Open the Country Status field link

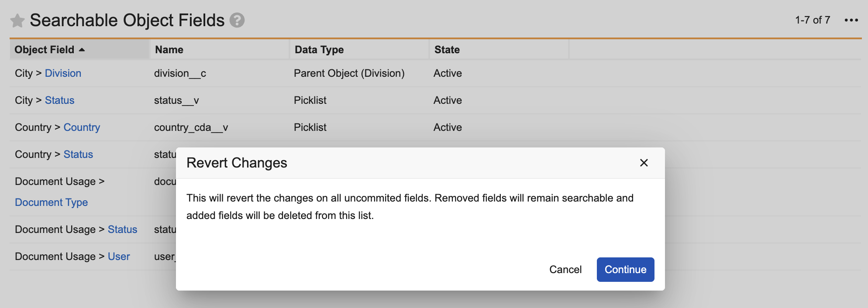click(78, 154)
